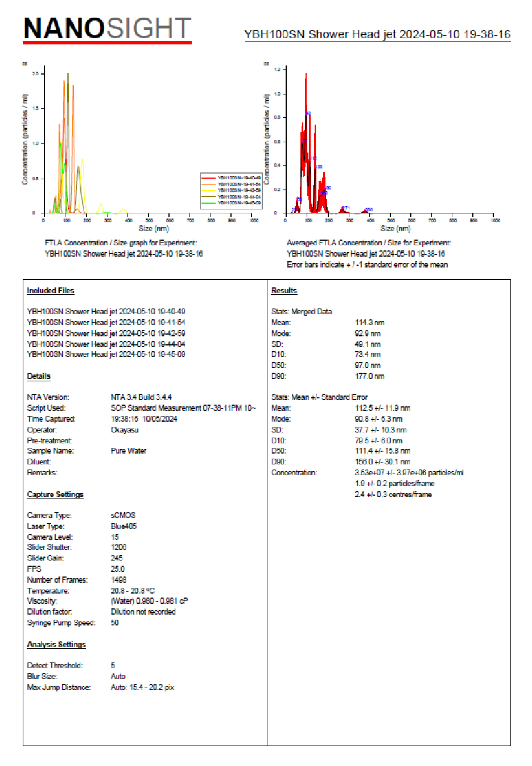The width and height of the screenshot is (532, 766).
Task: Click the 'Syringe Pump Speed:' label
Action: [61, 623]
